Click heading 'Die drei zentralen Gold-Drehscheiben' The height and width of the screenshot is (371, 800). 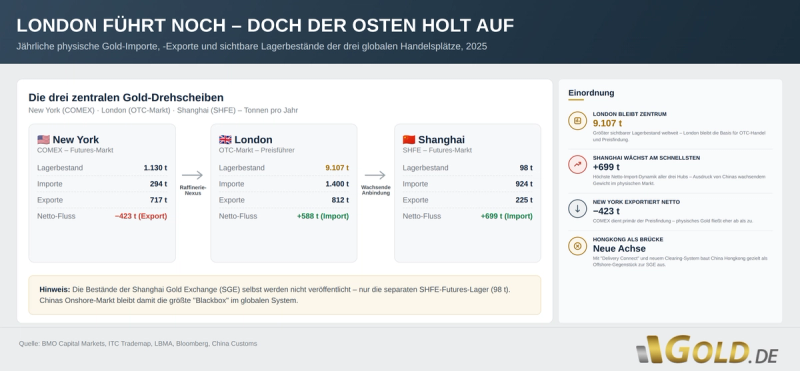coord(126,97)
